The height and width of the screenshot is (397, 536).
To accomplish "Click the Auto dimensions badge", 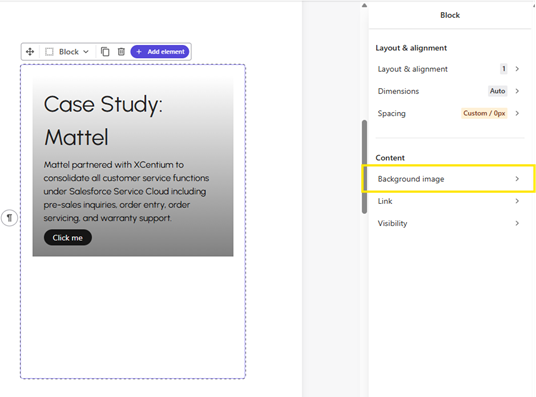I will (497, 91).
